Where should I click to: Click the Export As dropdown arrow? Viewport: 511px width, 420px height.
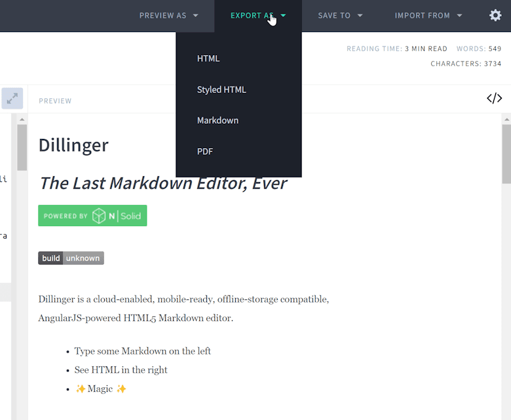pos(283,15)
